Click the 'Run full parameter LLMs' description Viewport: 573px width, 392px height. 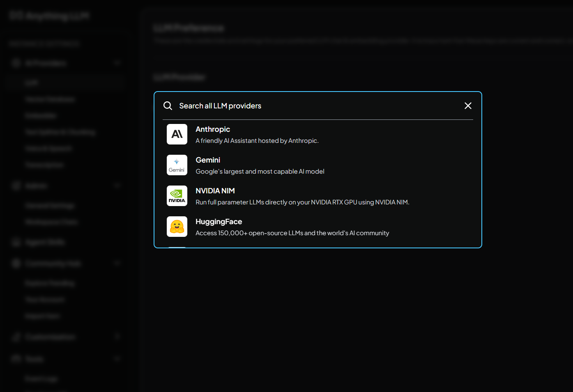[x=302, y=202]
